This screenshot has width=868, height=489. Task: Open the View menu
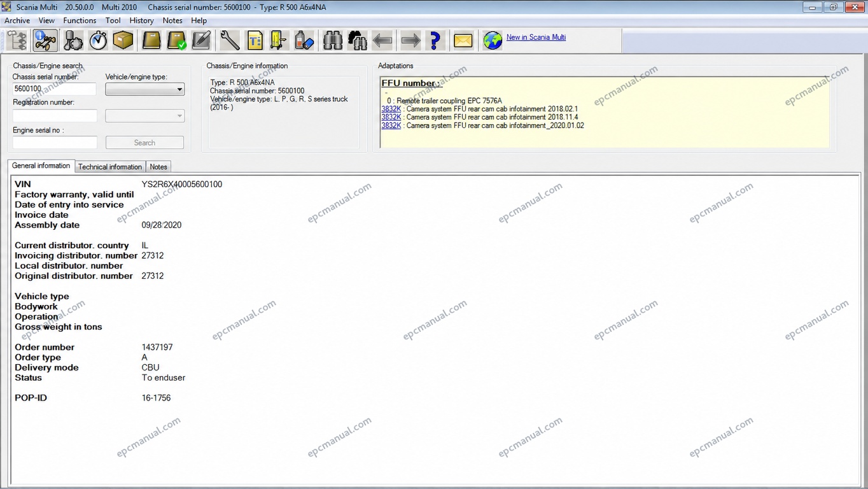tap(46, 20)
